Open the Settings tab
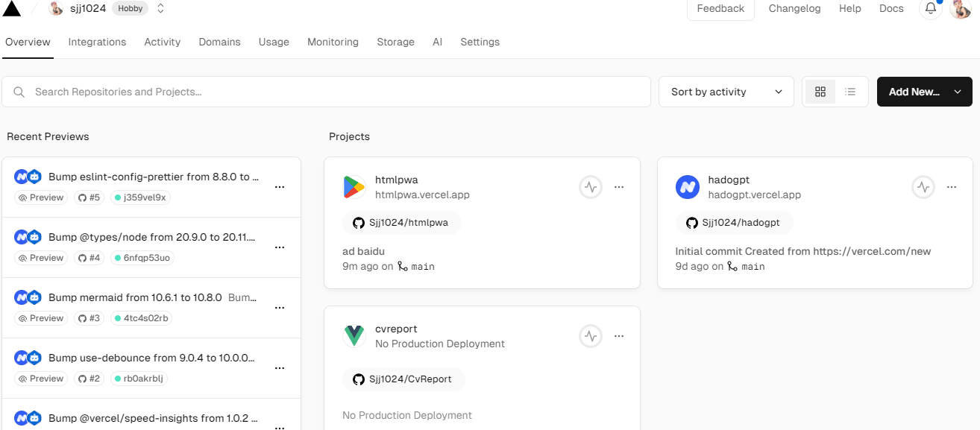The height and width of the screenshot is (430, 980). pos(480,42)
